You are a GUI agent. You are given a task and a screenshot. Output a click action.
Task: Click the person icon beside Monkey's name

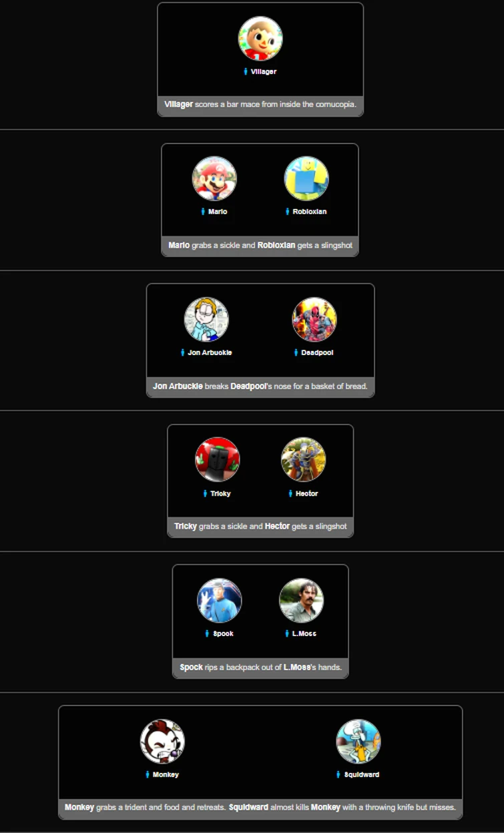coord(148,775)
